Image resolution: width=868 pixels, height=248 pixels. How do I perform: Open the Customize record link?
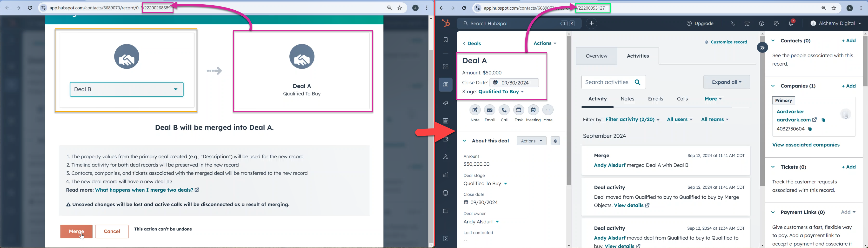(x=726, y=42)
